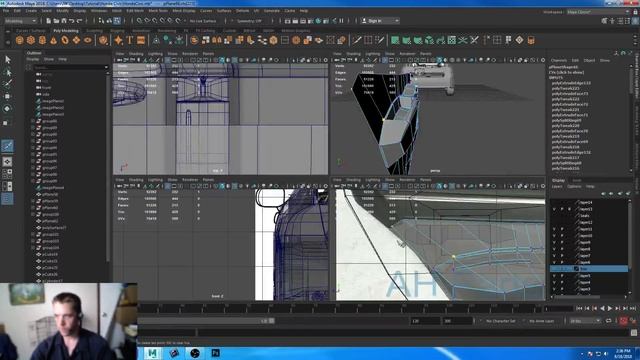Screen dimensions: 640x360
Task: Click Play Forwards in playback controls
Action: (x=610, y=309)
